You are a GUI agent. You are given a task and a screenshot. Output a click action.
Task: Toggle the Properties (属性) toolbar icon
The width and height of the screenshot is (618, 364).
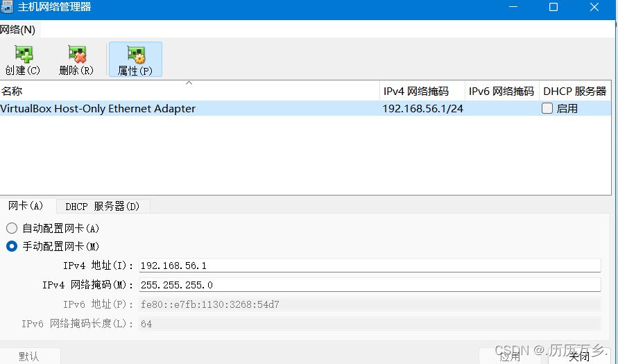point(135,60)
